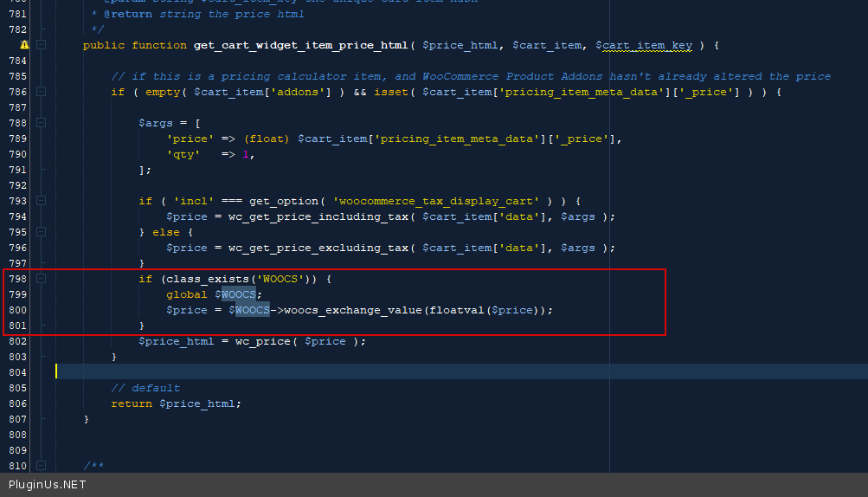Fold the doc comment starting at line 810
This screenshot has height=497, width=868.
point(41,466)
